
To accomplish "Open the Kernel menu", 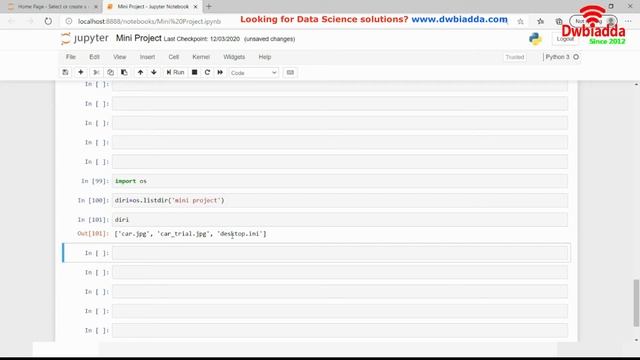I will [201, 57].
